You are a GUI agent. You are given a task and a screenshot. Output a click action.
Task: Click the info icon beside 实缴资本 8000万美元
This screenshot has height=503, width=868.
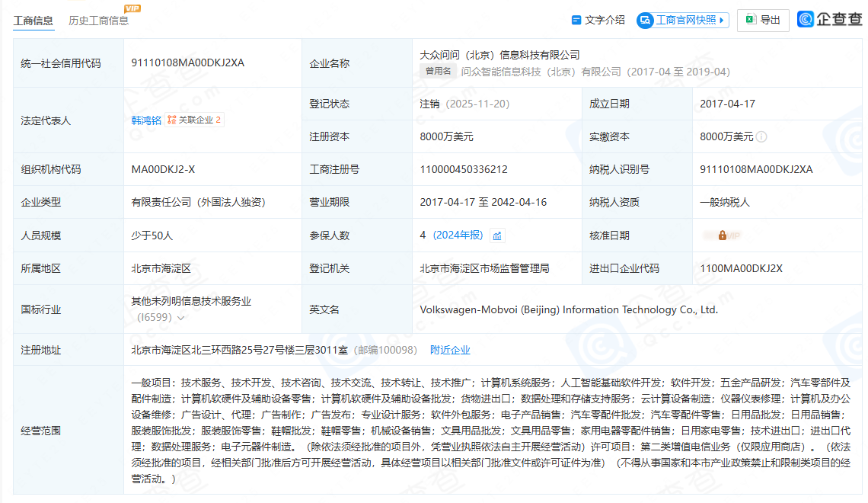[761, 137]
